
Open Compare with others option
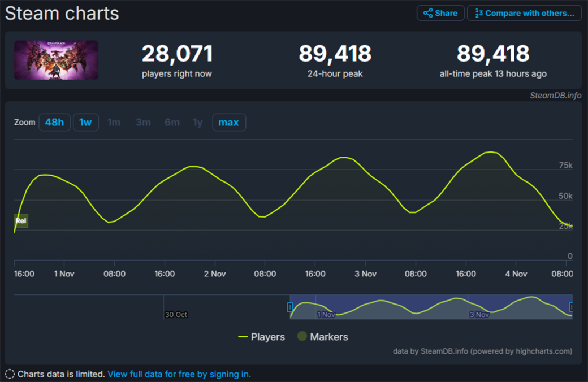point(524,13)
